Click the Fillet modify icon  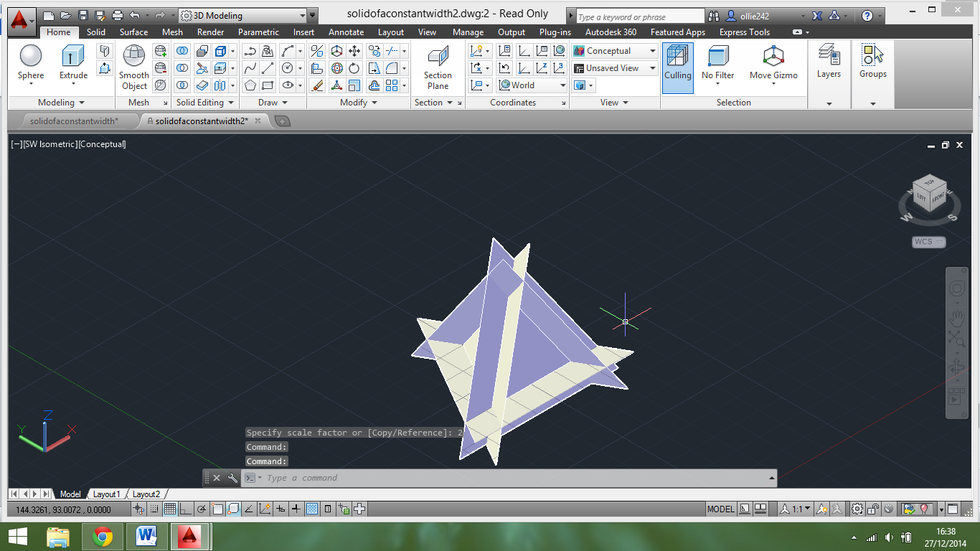tap(392, 68)
